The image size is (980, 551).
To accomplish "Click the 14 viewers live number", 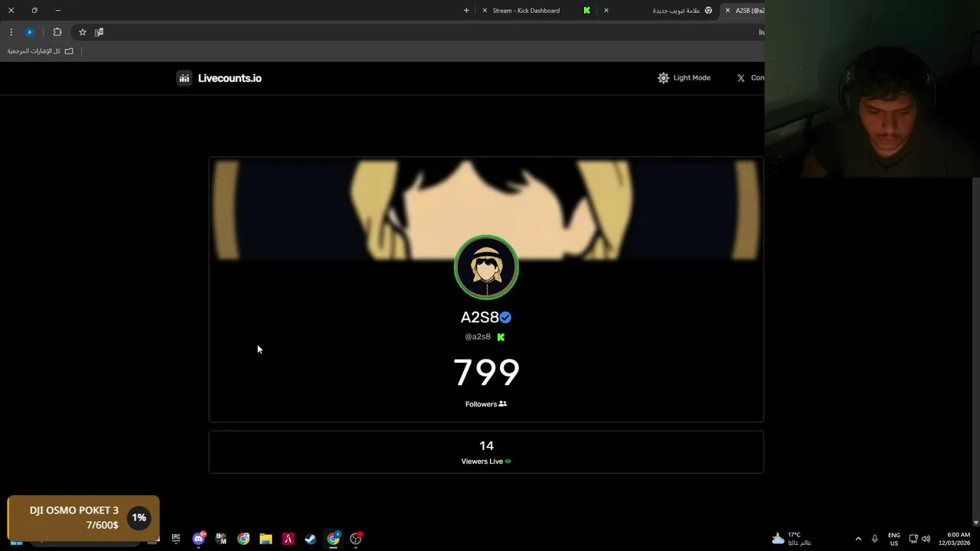I will click(x=486, y=445).
